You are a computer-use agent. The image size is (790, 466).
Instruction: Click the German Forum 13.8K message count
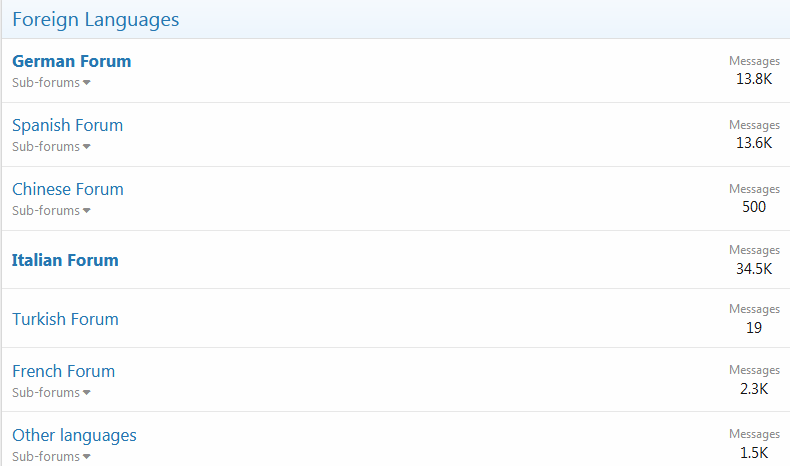(754, 79)
